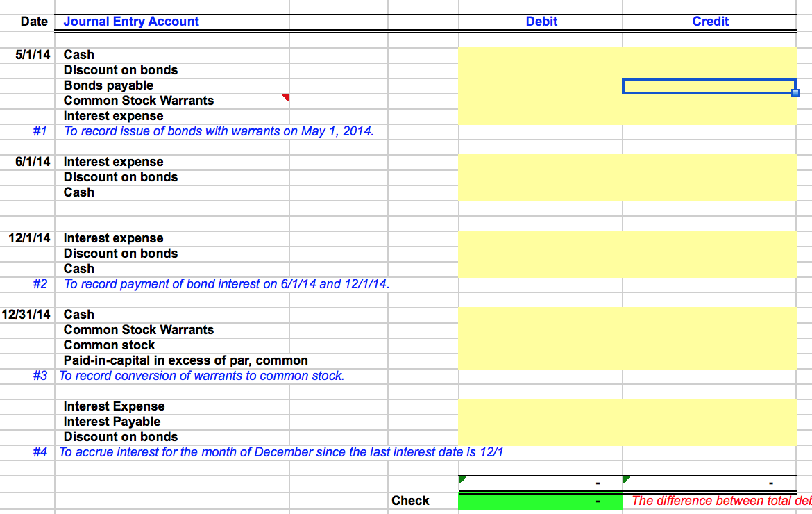Select Interest Expense in the December accrual entry

[x=114, y=407]
